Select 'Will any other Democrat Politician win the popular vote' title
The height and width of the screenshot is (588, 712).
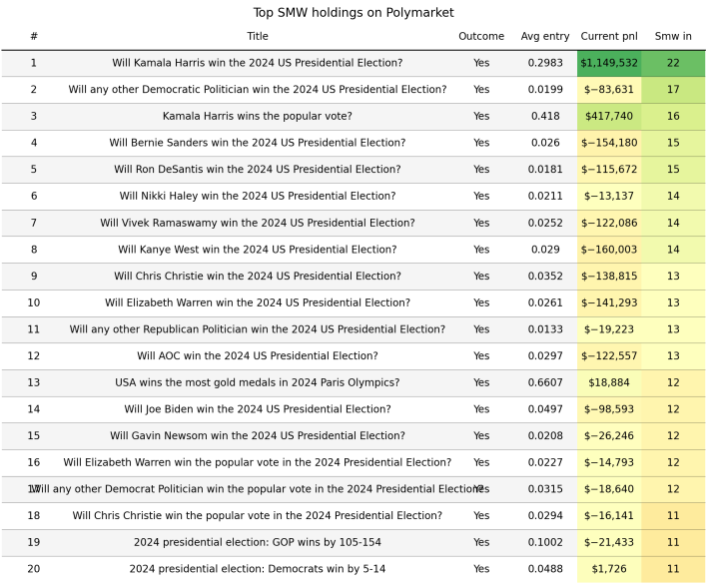pyautogui.click(x=258, y=489)
